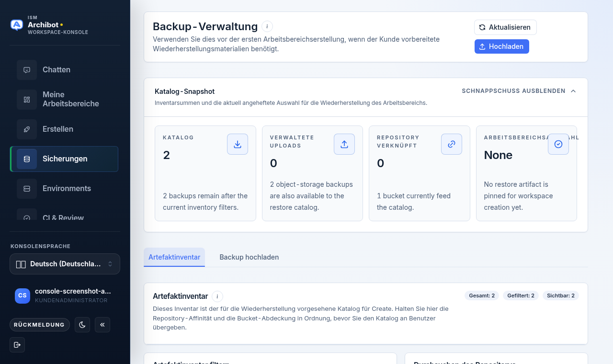Viewport: 613px width, 364px height.
Task: Click the Katalog-Snapshot heading
Action: pyautogui.click(x=184, y=91)
